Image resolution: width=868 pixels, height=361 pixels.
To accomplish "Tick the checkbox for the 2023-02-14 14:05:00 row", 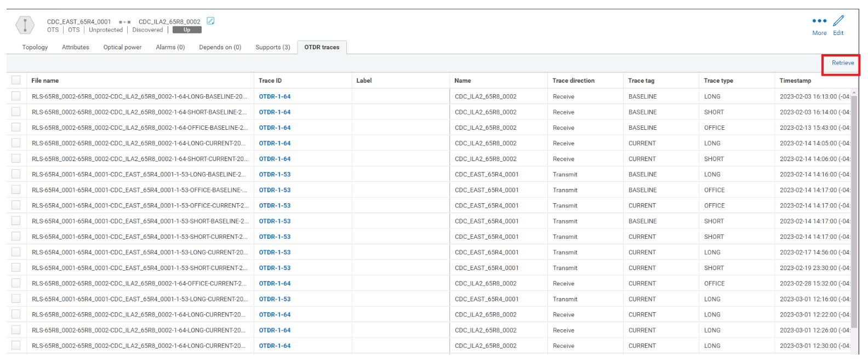I will point(16,143).
